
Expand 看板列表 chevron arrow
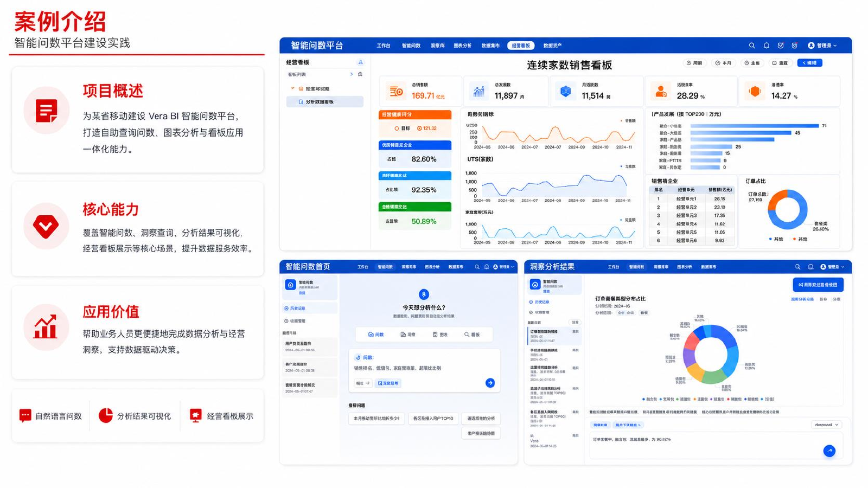point(352,74)
